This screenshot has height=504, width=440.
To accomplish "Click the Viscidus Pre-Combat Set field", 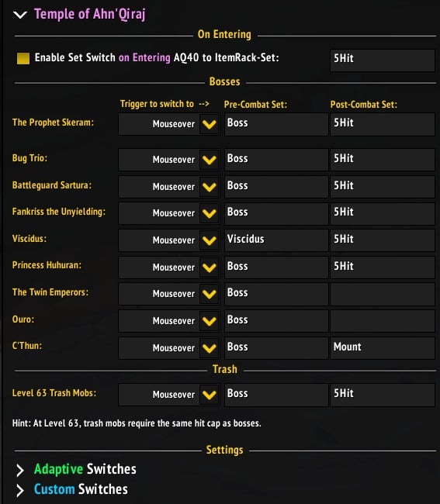I will [x=276, y=240].
